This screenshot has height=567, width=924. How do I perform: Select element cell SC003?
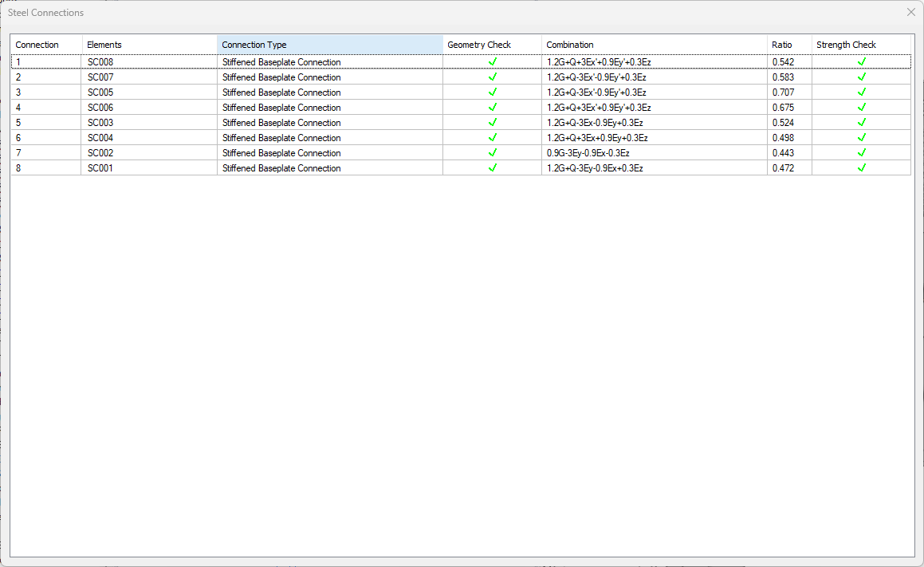pos(149,123)
